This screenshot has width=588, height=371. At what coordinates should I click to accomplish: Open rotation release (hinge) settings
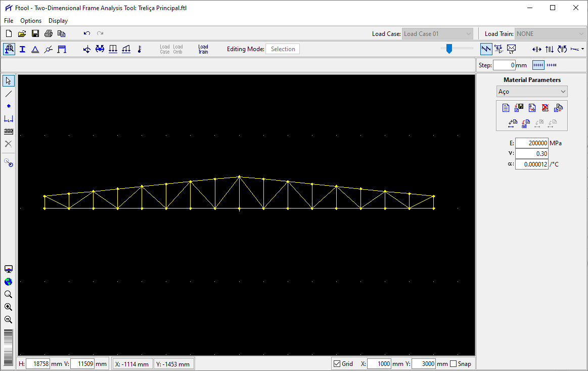pyautogui.click(x=49, y=49)
